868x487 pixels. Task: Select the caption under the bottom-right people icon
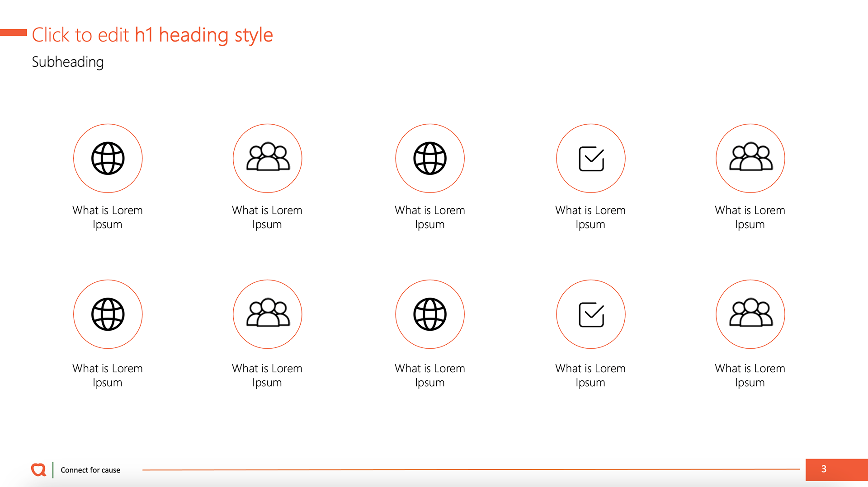click(x=750, y=375)
